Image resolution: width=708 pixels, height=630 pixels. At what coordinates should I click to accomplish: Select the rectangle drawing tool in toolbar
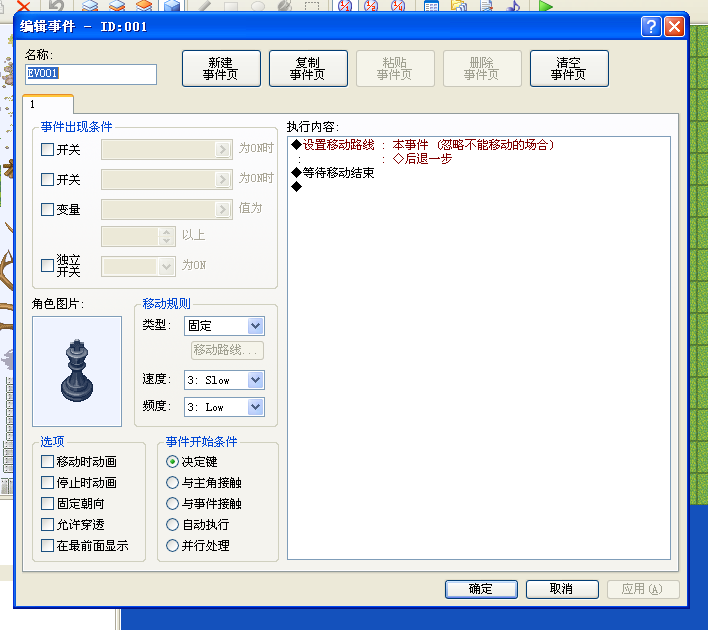[231, 6]
